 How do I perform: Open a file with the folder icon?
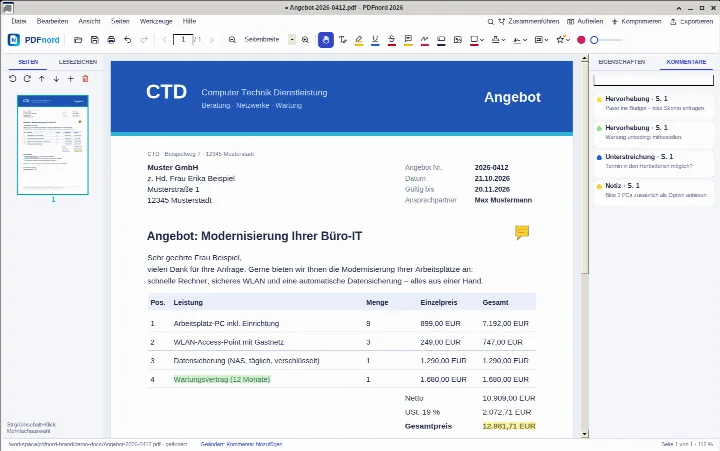pyautogui.click(x=78, y=40)
